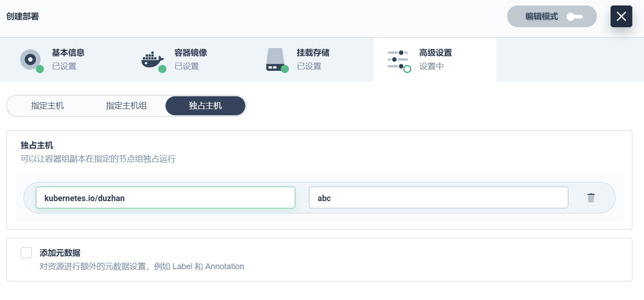Toggle the 编辑模式 switch
This screenshot has width=644, height=300.
[x=574, y=17]
